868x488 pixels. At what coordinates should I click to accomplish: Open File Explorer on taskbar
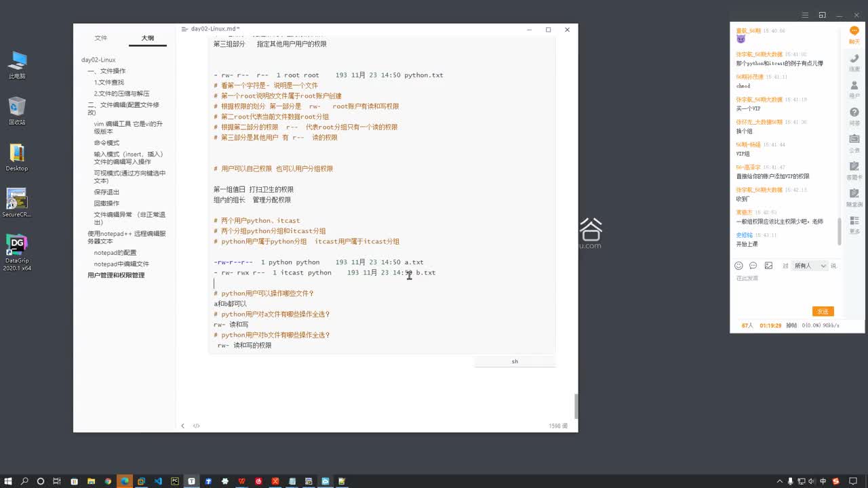tap(91, 481)
